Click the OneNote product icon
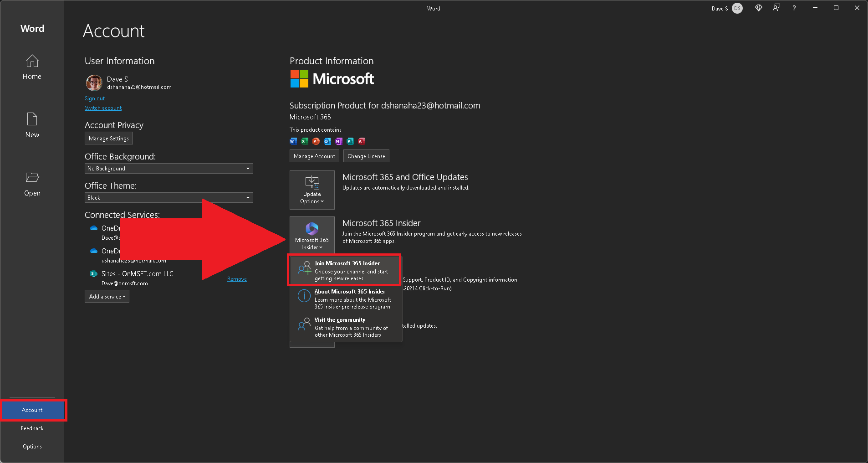Viewport: 868px width, 463px height. [x=339, y=141]
